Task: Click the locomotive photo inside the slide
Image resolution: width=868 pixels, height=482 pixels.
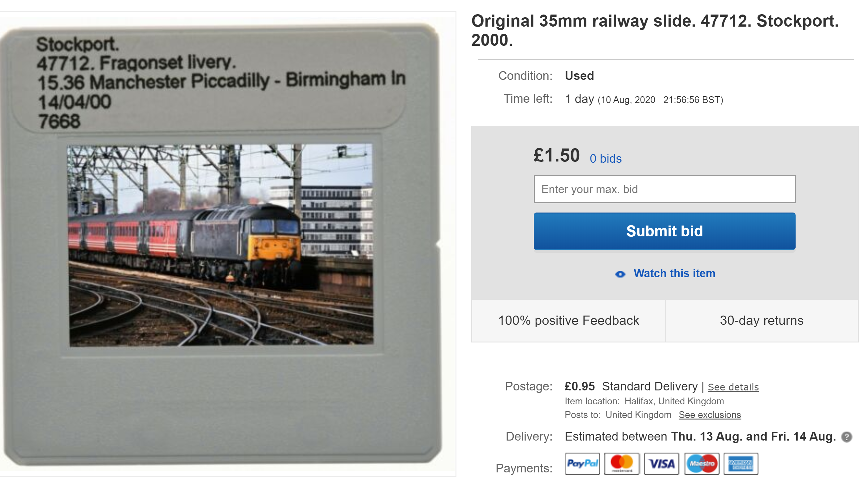Action: (x=221, y=245)
